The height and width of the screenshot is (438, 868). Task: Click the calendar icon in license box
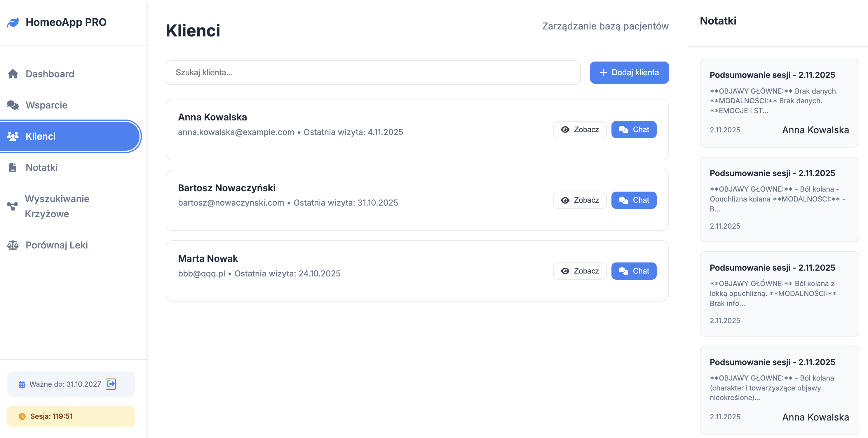coord(22,384)
